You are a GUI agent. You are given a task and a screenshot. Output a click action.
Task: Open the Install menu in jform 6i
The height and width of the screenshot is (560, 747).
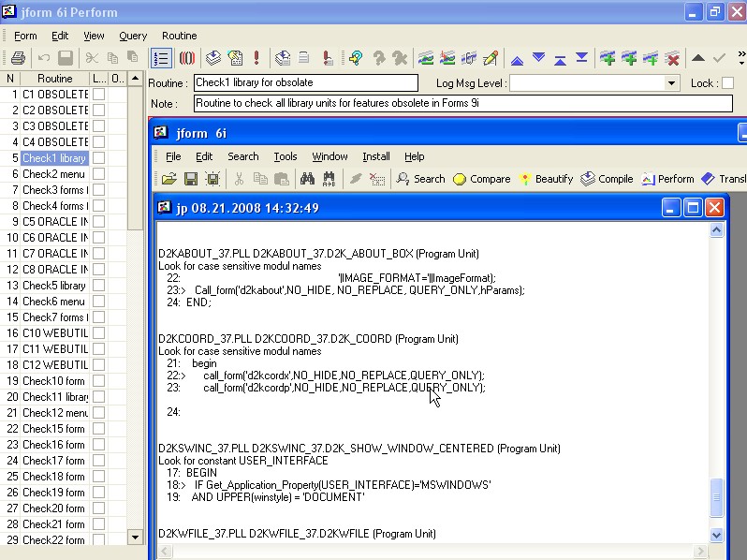tap(376, 156)
